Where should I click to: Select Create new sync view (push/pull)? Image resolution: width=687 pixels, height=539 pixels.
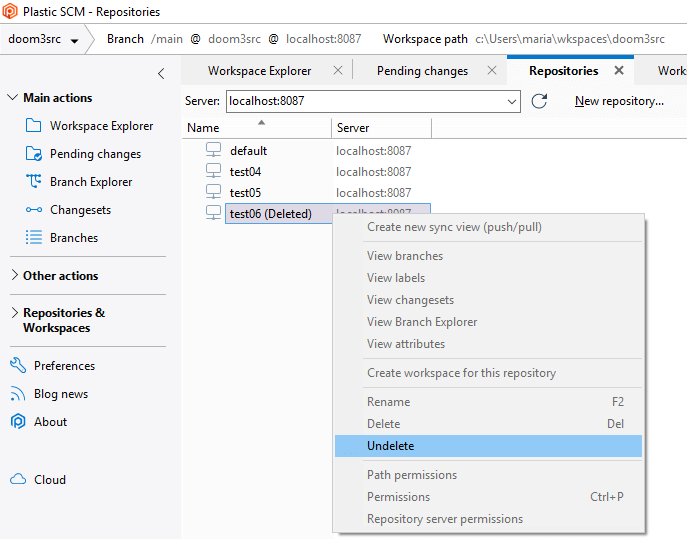488,227
